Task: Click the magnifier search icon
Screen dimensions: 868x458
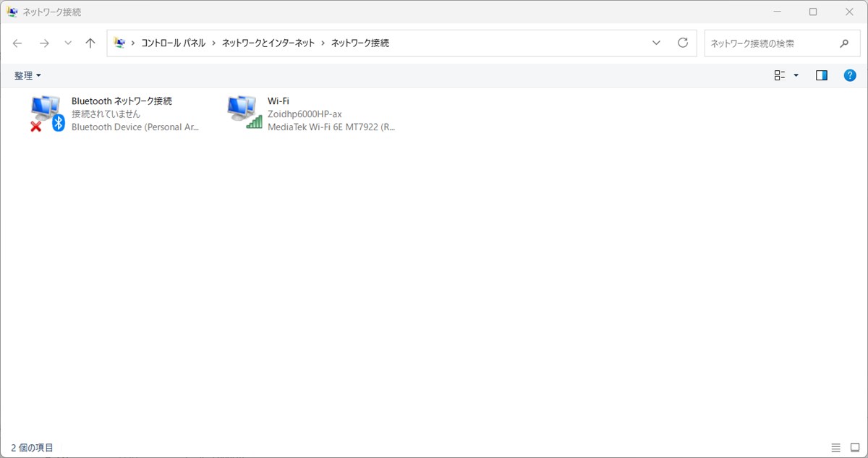Action: (x=844, y=43)
